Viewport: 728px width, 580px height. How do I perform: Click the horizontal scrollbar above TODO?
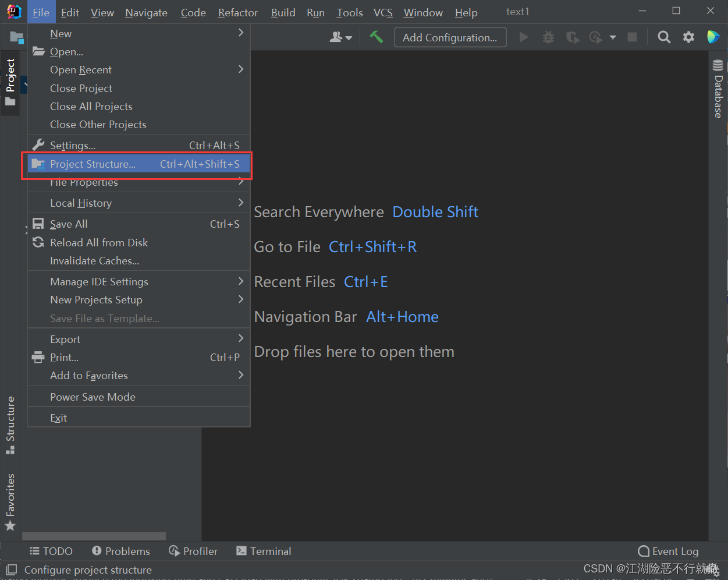point(93,536)
